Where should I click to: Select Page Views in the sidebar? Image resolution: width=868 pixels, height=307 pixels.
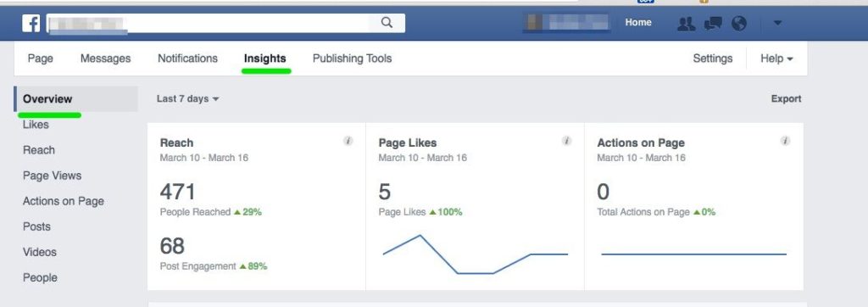pyautogui.click(x=52, y=176)
